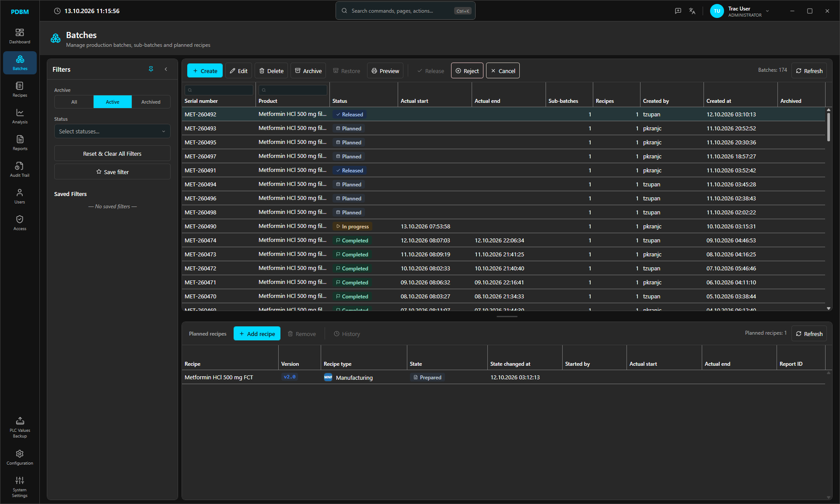This screenshot has height=504, width=840.
Task: Open the Dashboard sidebar icon
Action: 20,36
